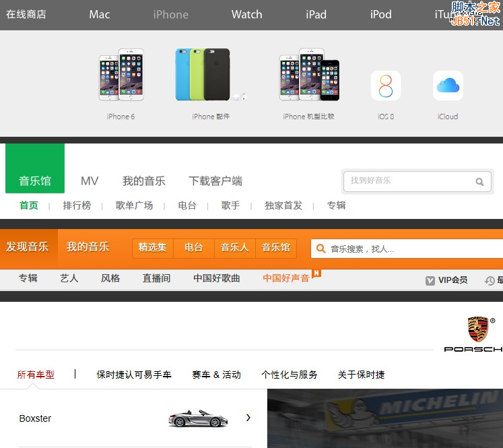
Task: Click the green search box magnifier icon
Action: (x=479, y=181)
